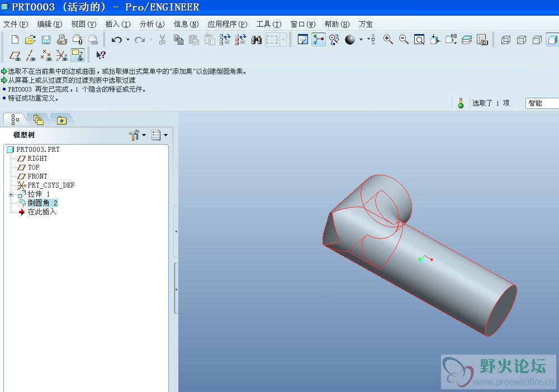Screen dimensions: 559x392
Task: Zoom in with the plus magnifier
Action: click(388, 40)
